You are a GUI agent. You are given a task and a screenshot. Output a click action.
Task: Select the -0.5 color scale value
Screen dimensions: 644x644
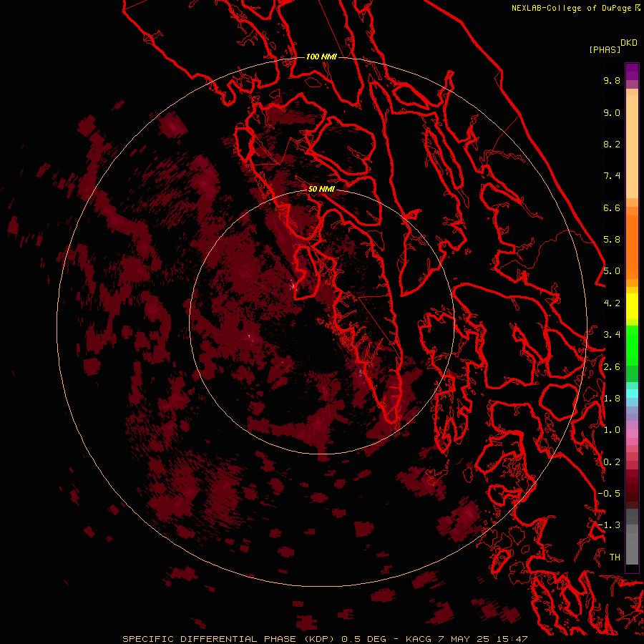609,494
